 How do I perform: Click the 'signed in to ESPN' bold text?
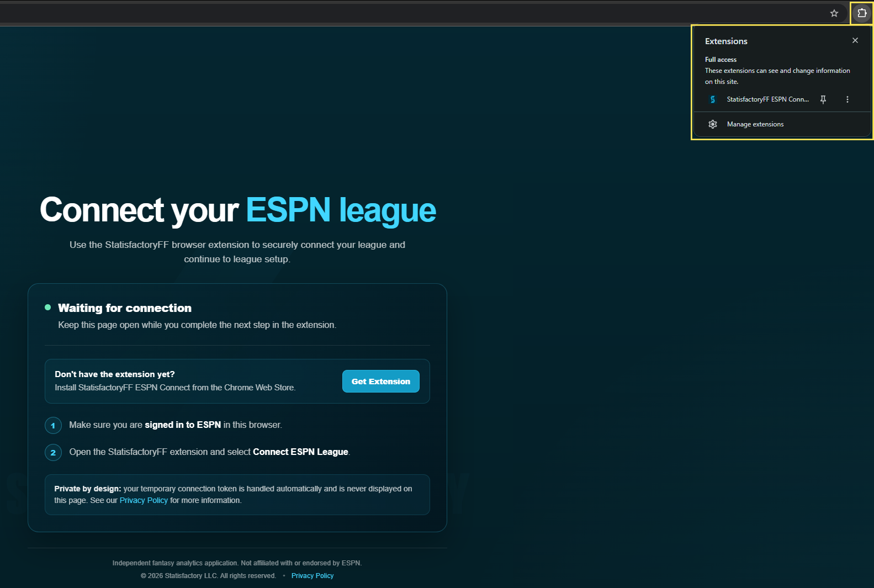[183, 425]
